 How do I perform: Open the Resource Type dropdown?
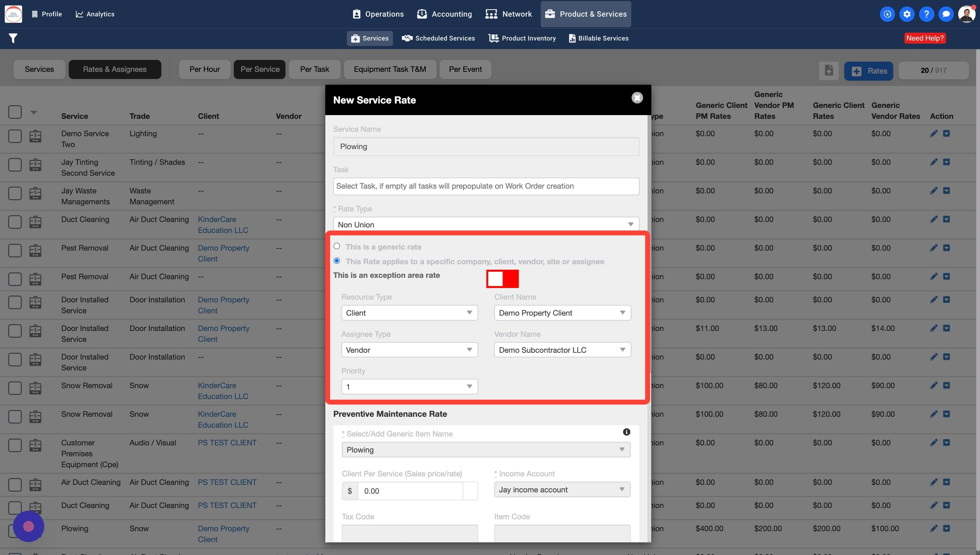coord(409,313)
